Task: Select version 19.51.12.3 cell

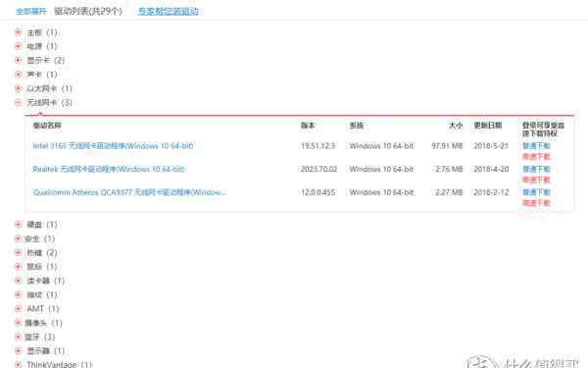Action: 318,145
